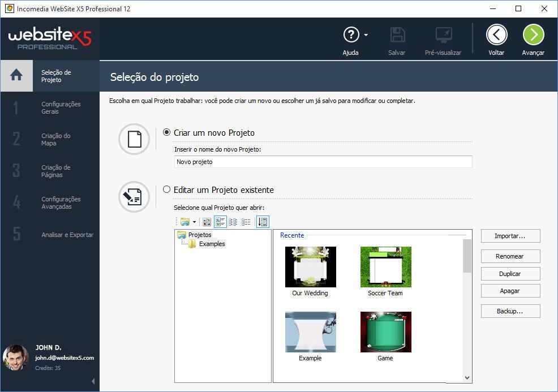
Task: Click the blank document new project icon
Action: [x=134, y=139]
